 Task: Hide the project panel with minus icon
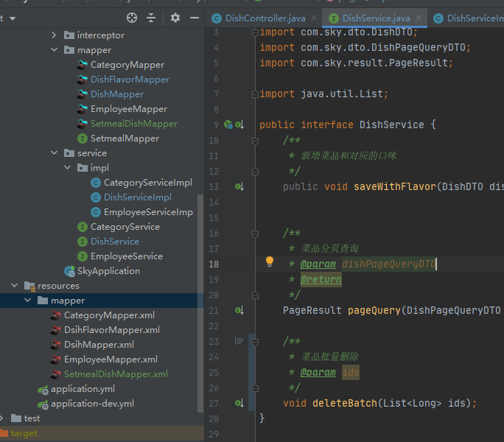(194, 18)
